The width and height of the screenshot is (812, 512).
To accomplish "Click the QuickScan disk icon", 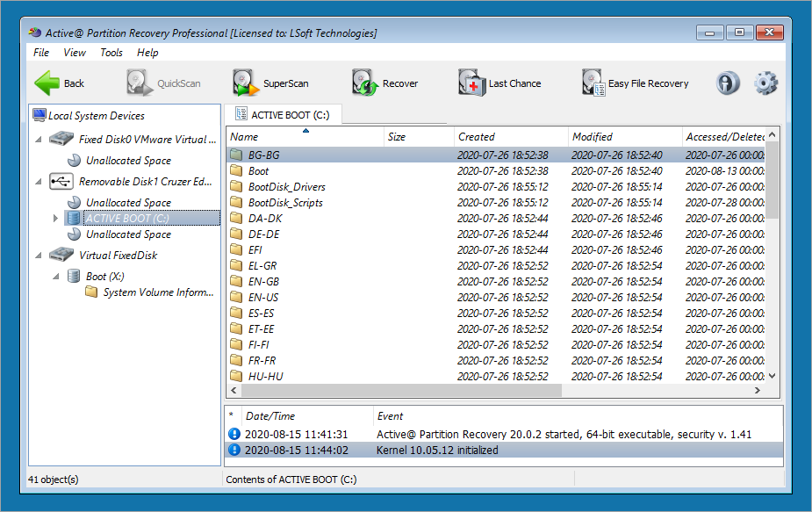I will [140, 83].
